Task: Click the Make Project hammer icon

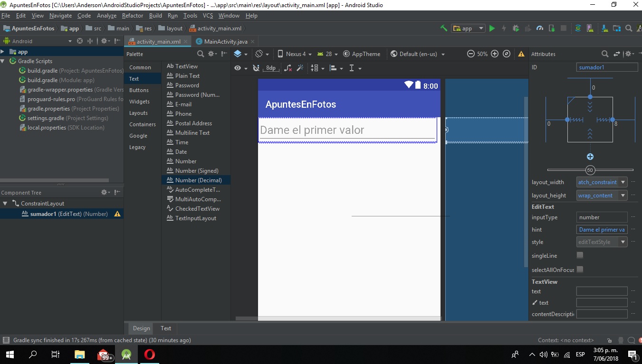Action: 443,28
